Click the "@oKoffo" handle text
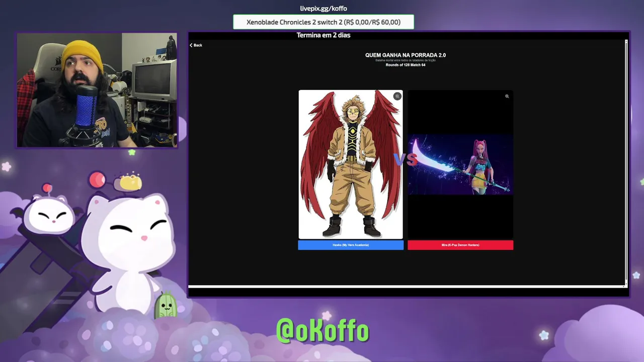Image resolution: width=644 pixels, height=362 pixels. 323,331
